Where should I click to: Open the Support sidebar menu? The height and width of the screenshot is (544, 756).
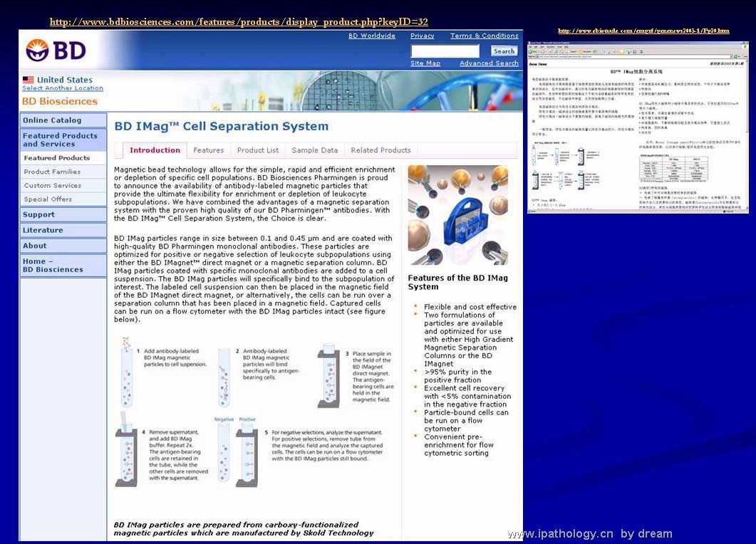pyautogui.click(x=63, y=214)
